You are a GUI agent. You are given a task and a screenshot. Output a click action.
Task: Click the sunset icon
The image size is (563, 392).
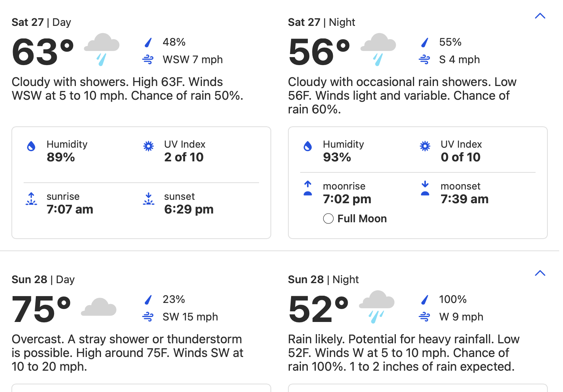(149, 199)
